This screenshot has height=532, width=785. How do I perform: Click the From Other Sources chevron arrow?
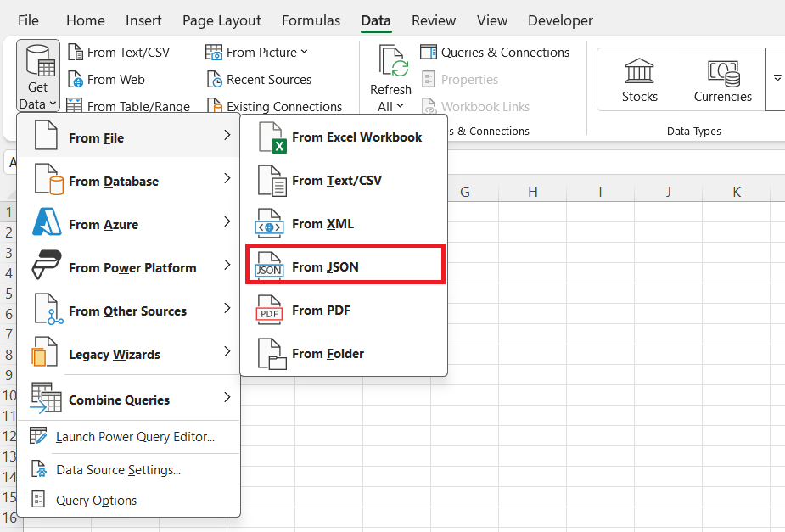point(227,308)
